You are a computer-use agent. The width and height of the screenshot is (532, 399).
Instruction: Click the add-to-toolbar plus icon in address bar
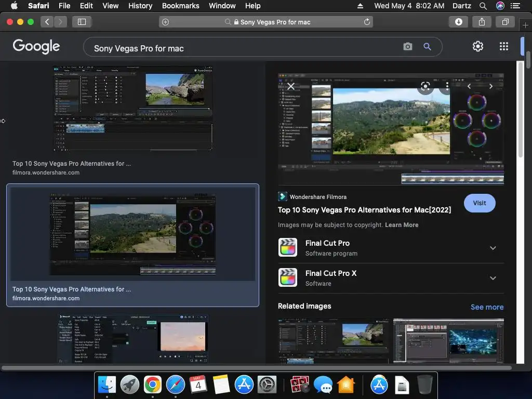click(x=165, y=22)
